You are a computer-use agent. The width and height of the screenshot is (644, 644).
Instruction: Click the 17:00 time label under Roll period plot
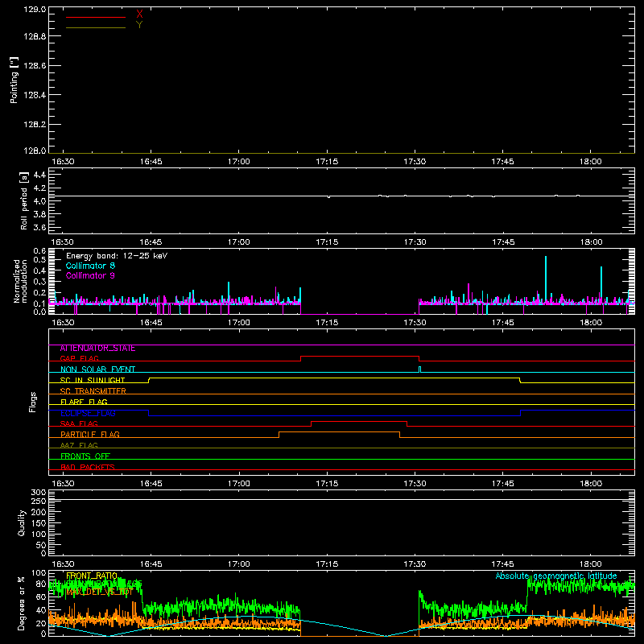[238, 242]
